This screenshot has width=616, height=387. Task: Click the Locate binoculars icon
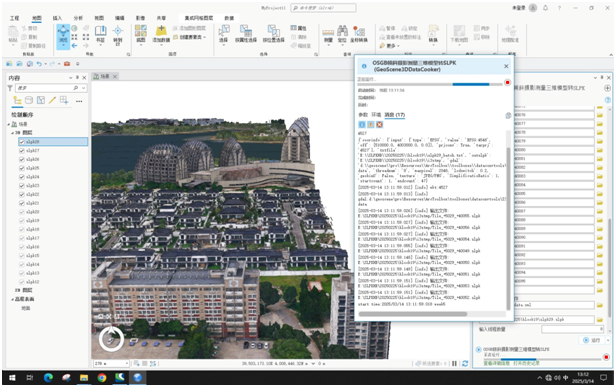tap(342, 34)
